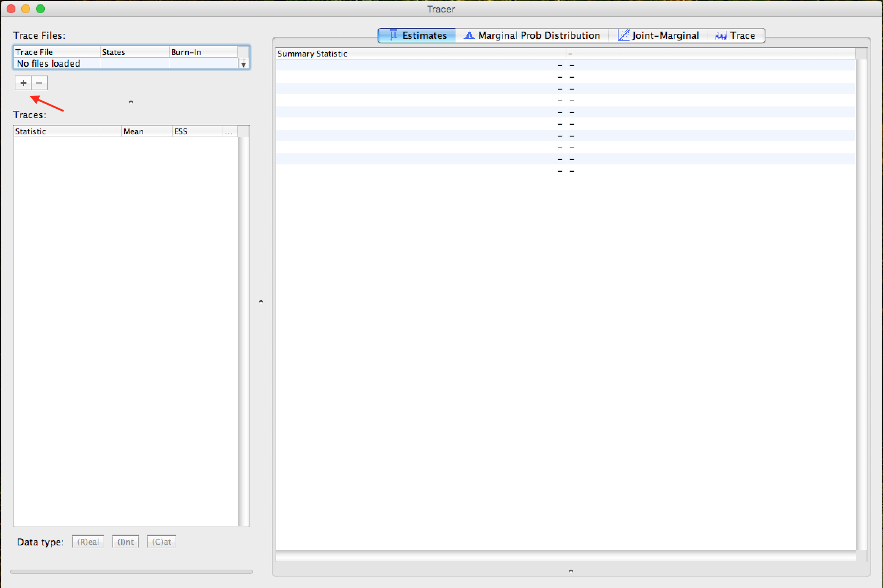Click the Summary Statistic column header

coord(421,54)
